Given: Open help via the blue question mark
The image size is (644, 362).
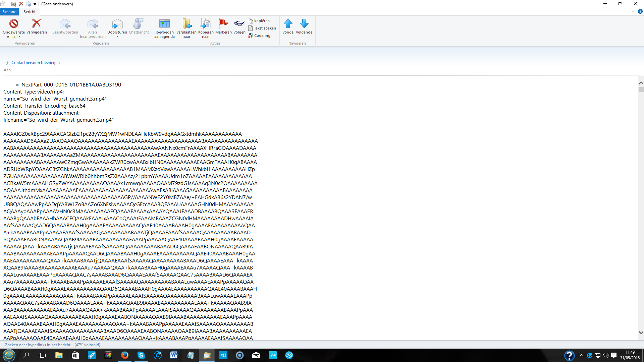Looking at the screenshot, I should coord(640,12).
